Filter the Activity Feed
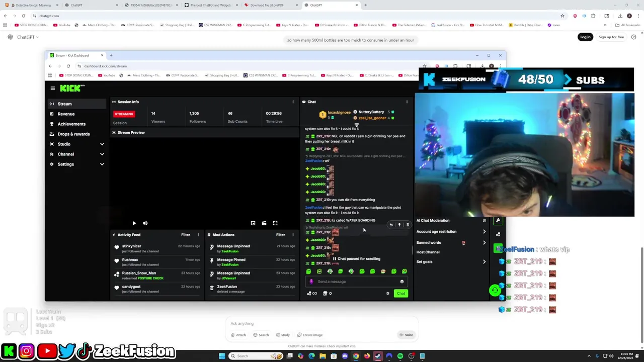The image size is (644, 362). (x=186, y=235)
